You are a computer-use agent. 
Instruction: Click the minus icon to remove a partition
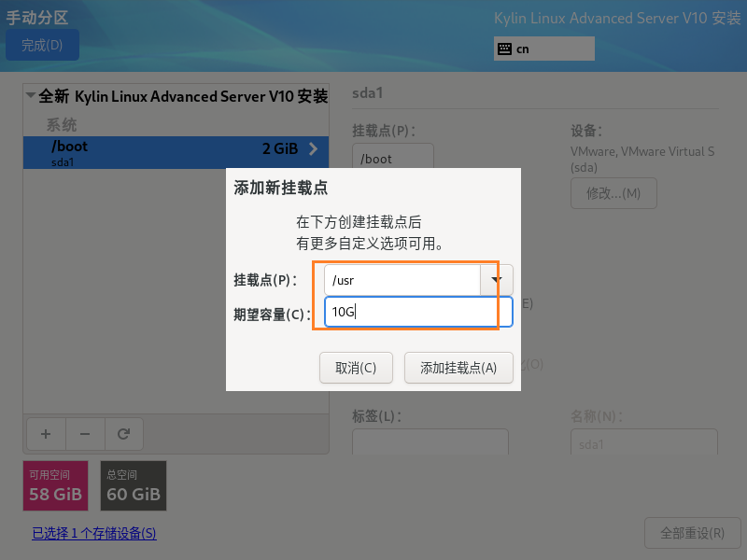click(x=85, y=434)
